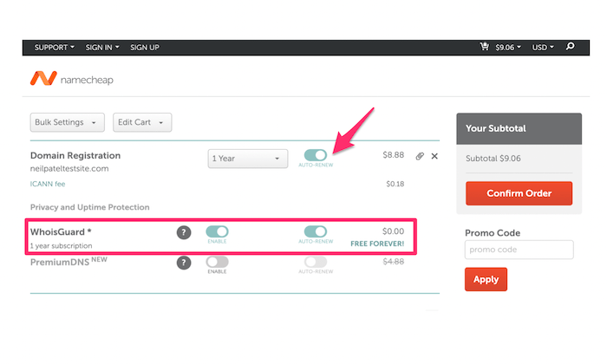Open the WhoisGuard help question mark
This screenshot has width=607, height=364.
184,232
